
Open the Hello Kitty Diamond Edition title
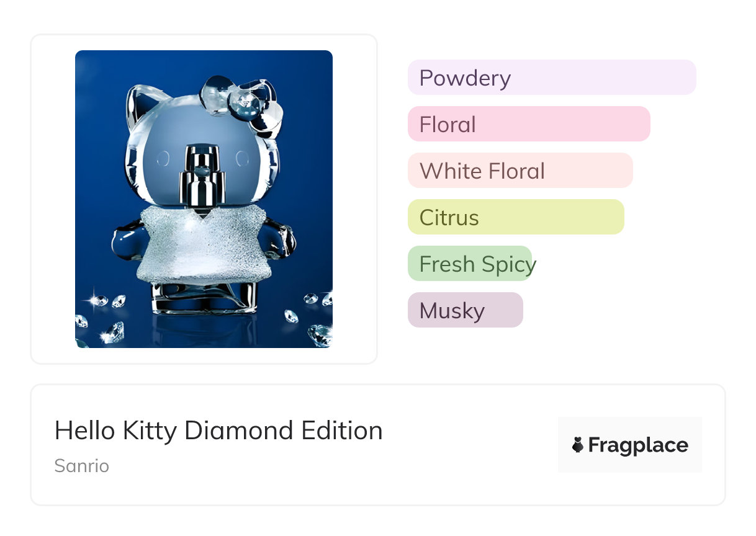pyautogui.click(x=218, y=431)
